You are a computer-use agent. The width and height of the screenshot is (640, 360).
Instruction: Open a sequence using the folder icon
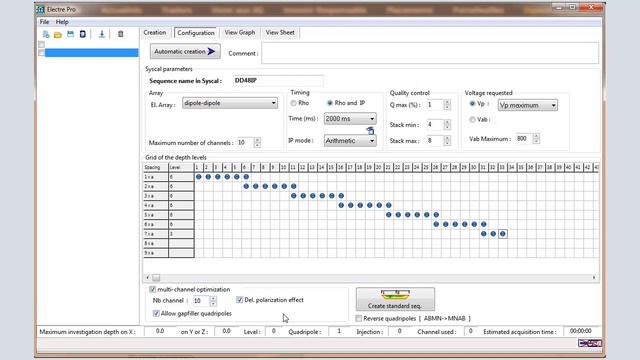[x=58, y=34]
